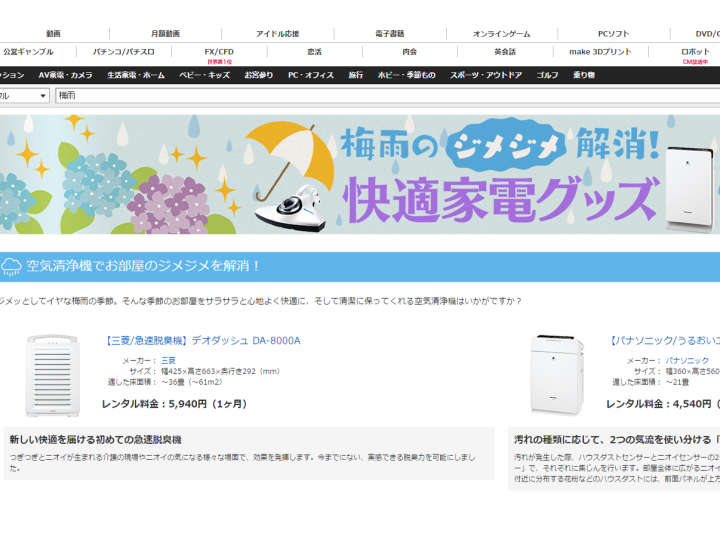This screenshot has height=540, width=720.
Task: Open the 旅行 category
Action: [356, 75]
